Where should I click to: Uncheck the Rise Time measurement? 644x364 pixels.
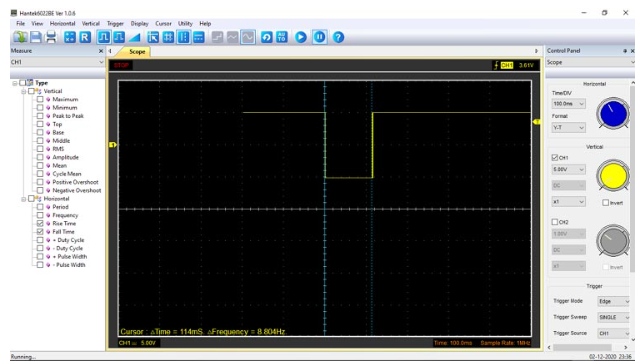pyautogui.click(x=40, y=223)
